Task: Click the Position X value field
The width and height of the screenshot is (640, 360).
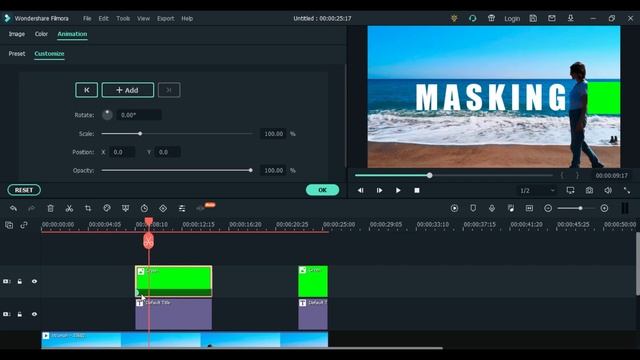Action: coord(122,152)
